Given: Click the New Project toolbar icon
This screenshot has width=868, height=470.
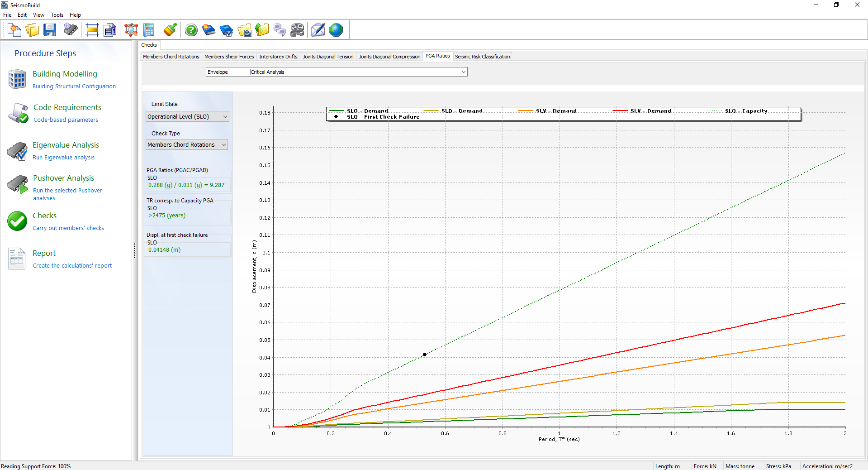Looking at the screenshot, I should tap(14, 30).
